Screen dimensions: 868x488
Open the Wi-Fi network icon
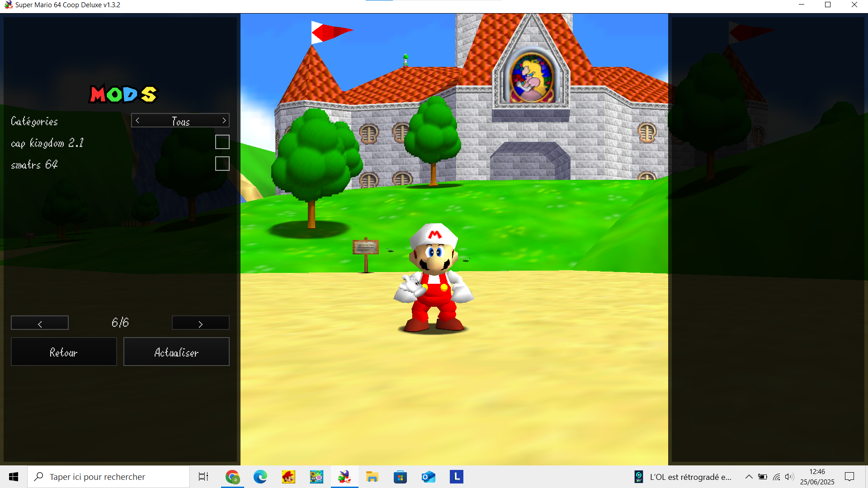[x=777, y=477]
